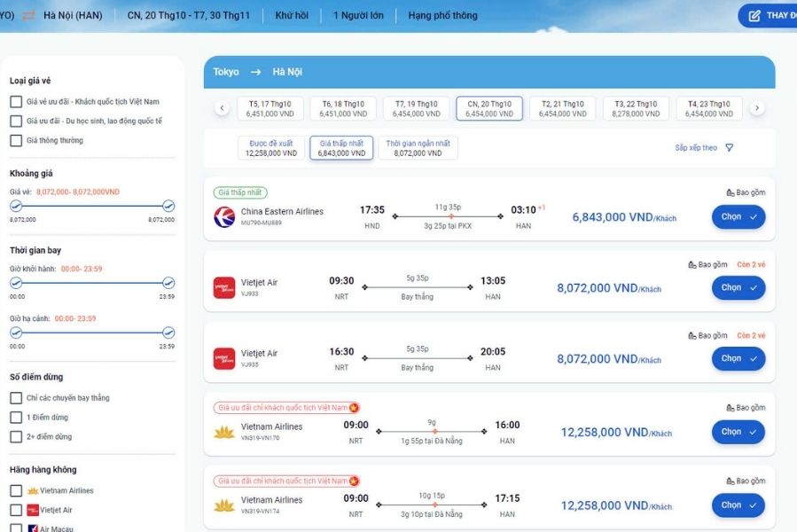Select the 2+ điểm dừng checkbox

point(16,437)
